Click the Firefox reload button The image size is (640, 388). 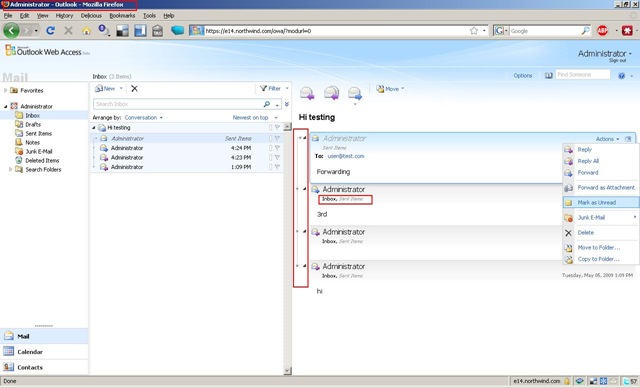50,31
